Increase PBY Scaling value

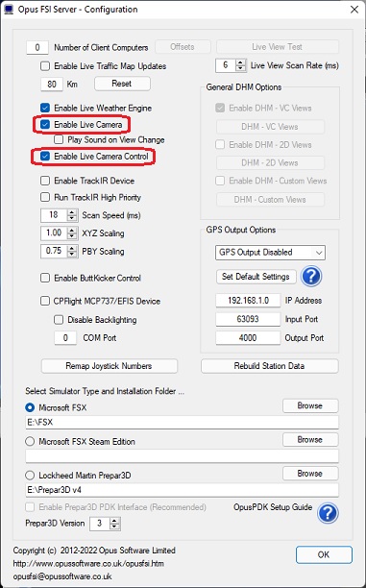pyautogui.click(x=72, y=248)
